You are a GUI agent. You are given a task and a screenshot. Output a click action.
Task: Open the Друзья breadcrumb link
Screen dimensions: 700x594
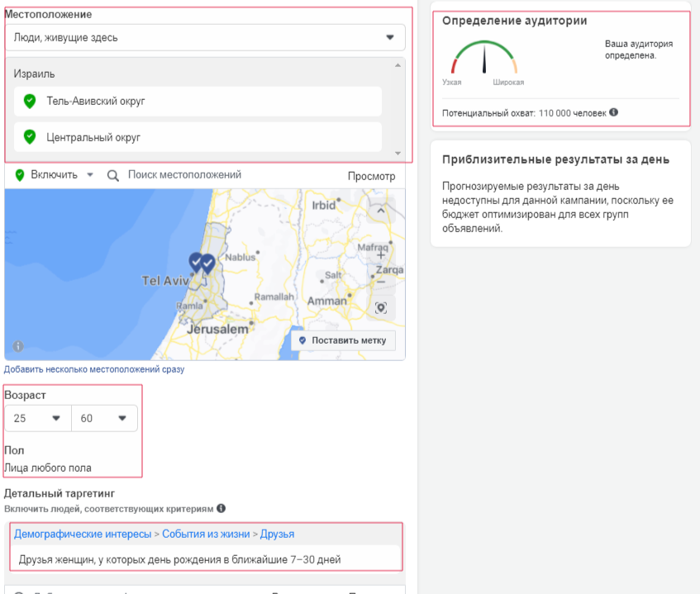point(277,535)
